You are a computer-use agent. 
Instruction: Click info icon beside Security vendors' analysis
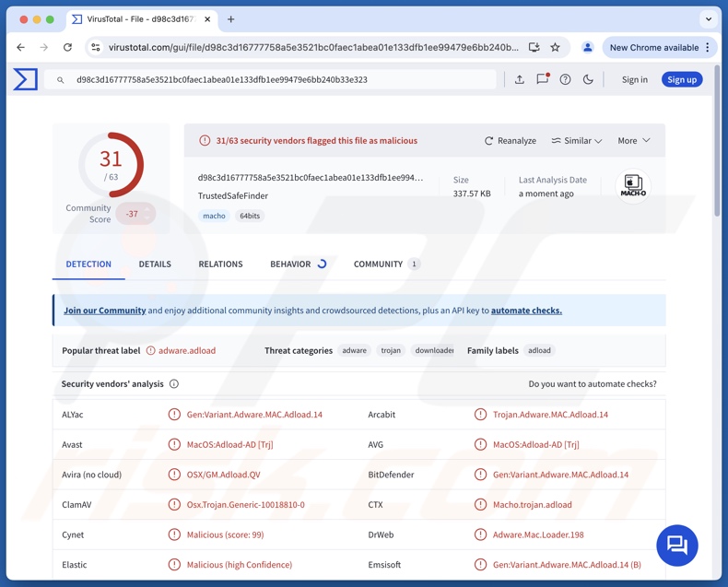[x=174, y=384]
